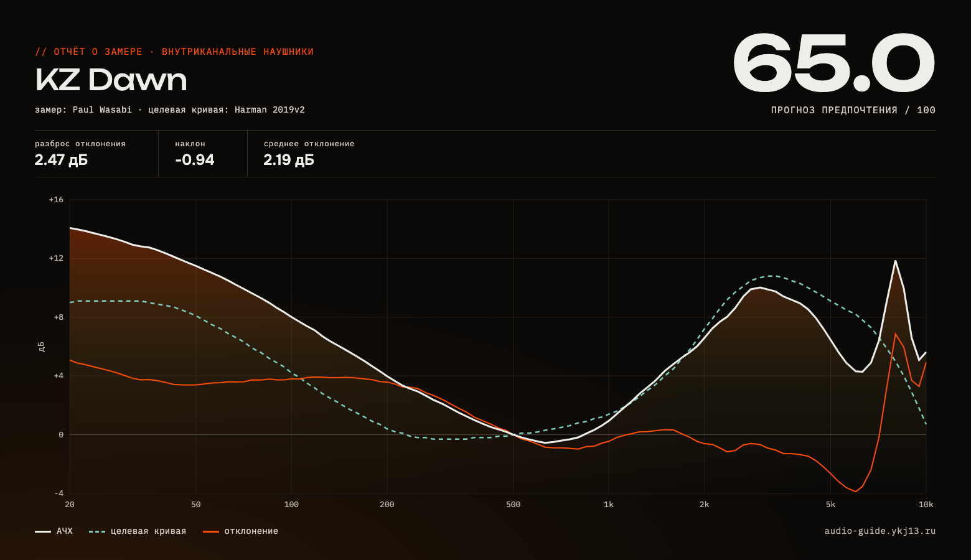Select the АЧХ legend label
Screen dimensions: 971x560
point(65,531)
